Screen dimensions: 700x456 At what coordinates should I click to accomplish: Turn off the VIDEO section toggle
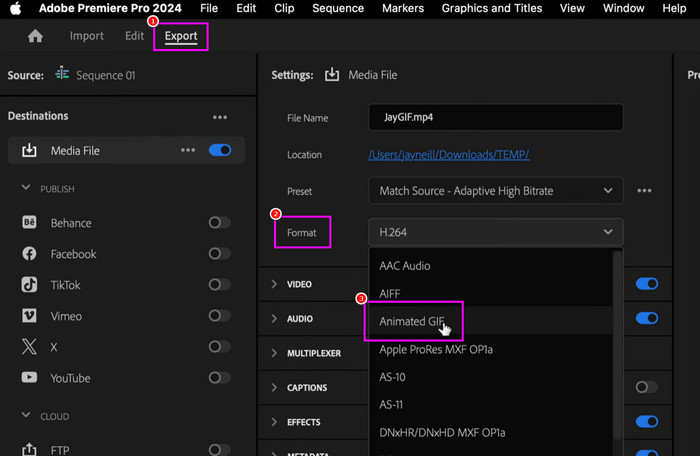pos(647,284)
